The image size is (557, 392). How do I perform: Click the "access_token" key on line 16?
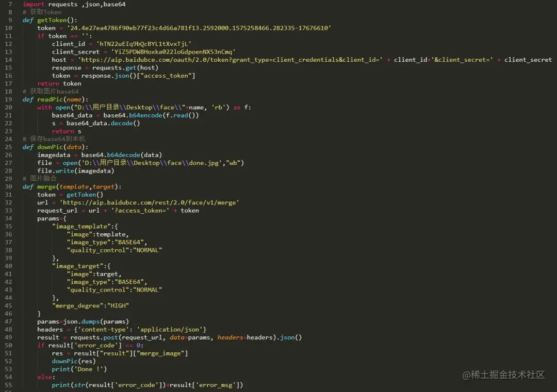166,76
